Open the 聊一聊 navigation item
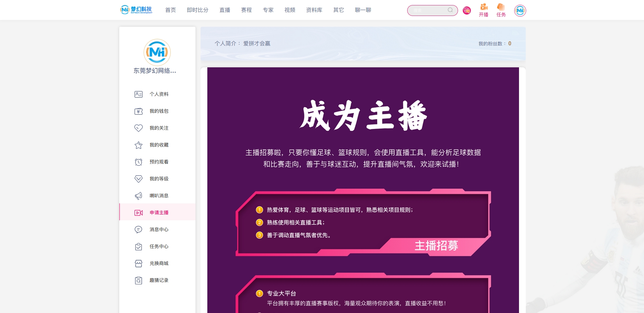 pyautogui.click(x=363, y=10)
